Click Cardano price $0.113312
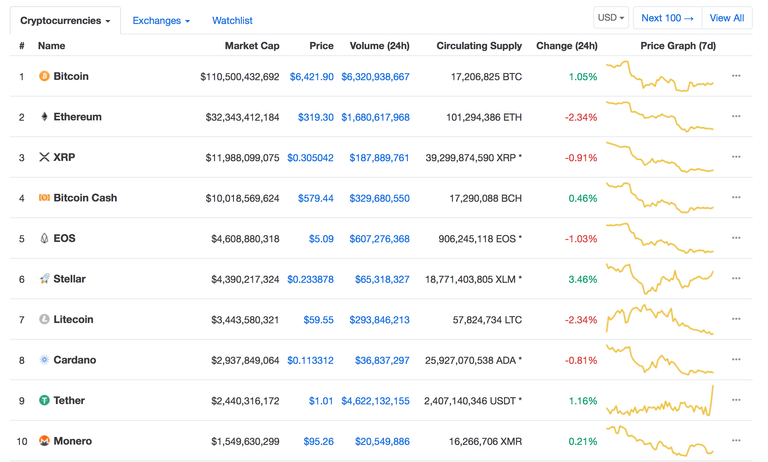This screenshot has width=768, height=462. [x=310, y=361]
